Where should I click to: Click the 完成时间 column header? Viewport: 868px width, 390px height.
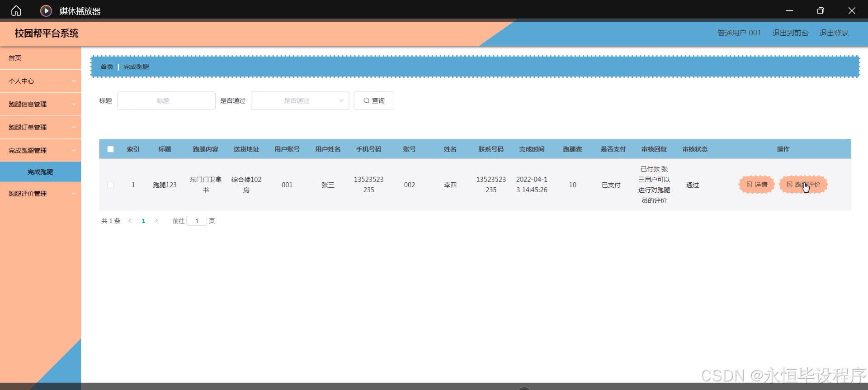click(532, 149)
